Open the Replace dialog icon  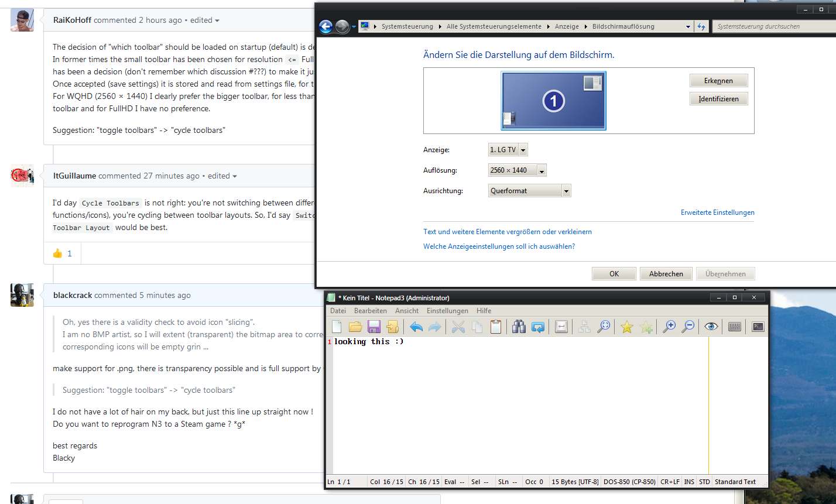pos(538,327)
